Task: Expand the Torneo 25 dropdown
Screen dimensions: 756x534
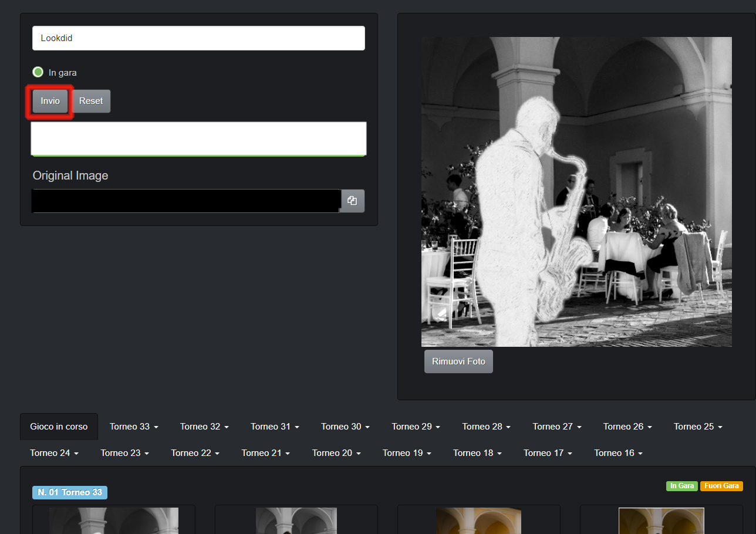Action: [x=697, y=427]
